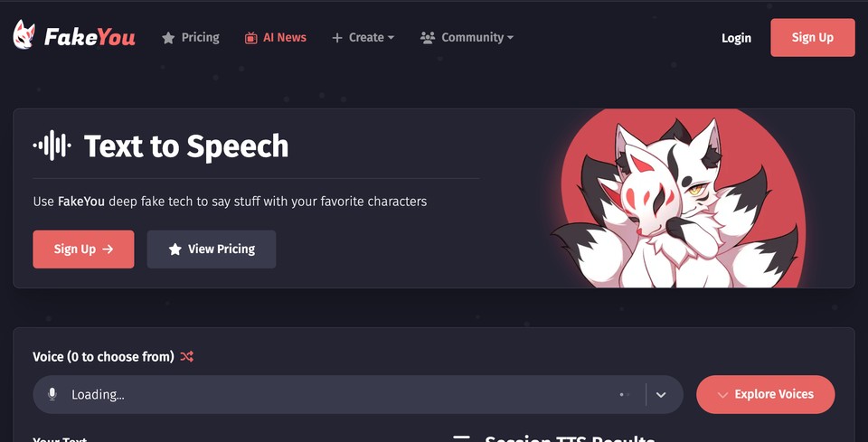Shuffle to a random voice icon

[x=186, y=356]
